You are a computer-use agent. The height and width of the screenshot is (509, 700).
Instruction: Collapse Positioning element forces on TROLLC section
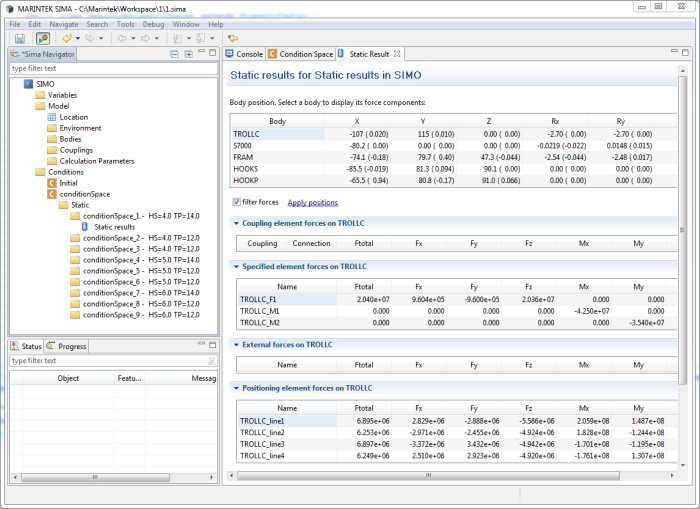point(236,388)
